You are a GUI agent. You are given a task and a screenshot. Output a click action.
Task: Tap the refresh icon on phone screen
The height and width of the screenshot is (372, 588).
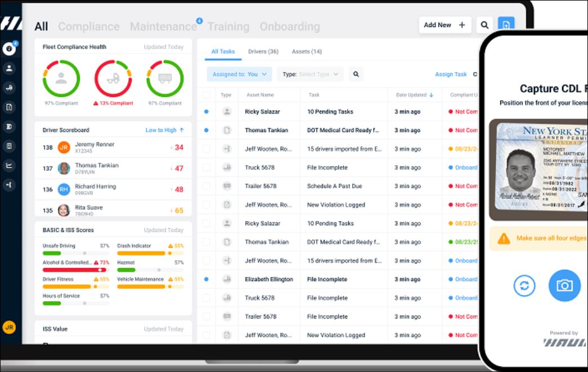click(524, 286)
